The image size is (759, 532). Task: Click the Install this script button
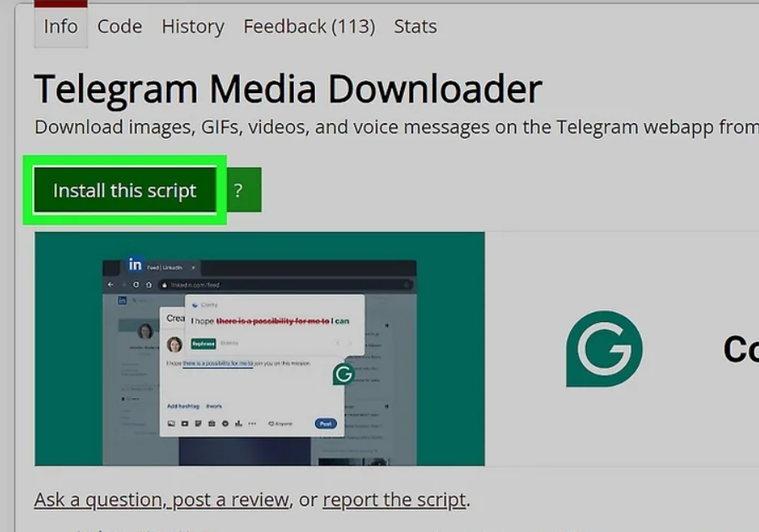(x=125, y=191)
